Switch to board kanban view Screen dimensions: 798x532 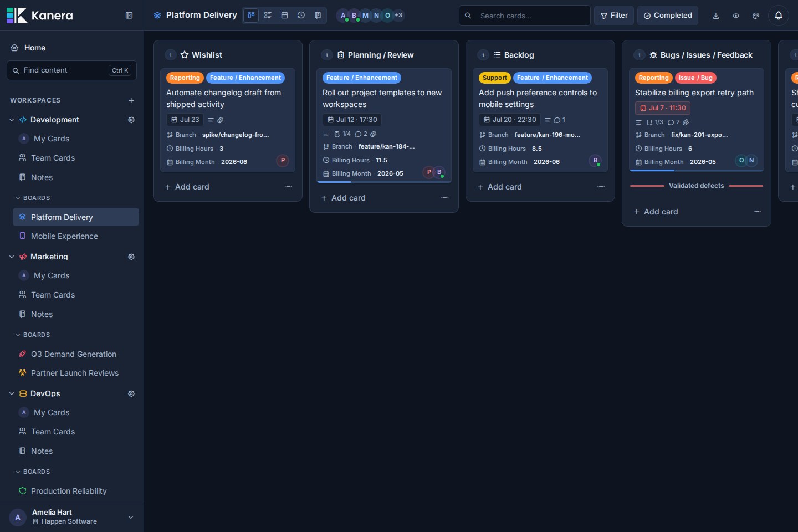click(x=251, y=16)
